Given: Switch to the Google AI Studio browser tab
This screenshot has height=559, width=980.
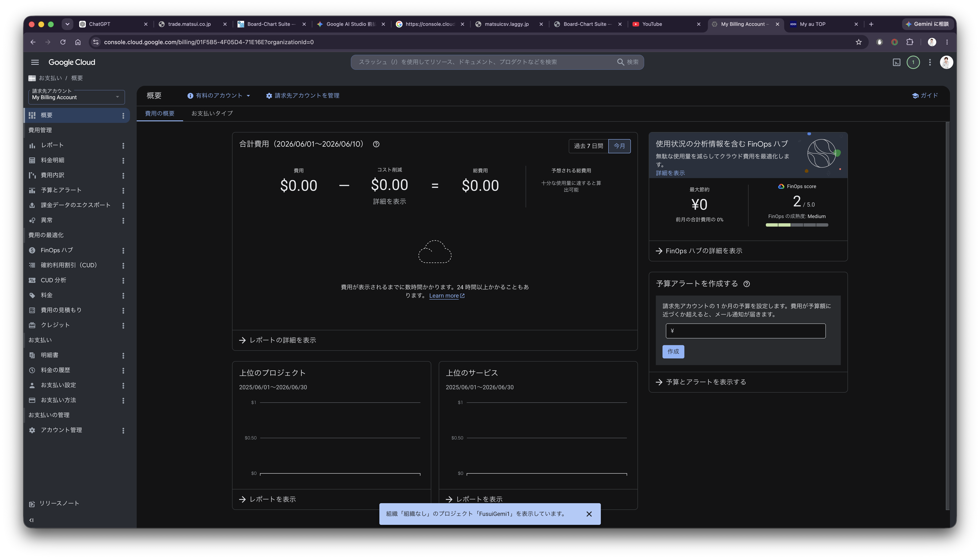Looking at the screenshot, I should (350, 24).
